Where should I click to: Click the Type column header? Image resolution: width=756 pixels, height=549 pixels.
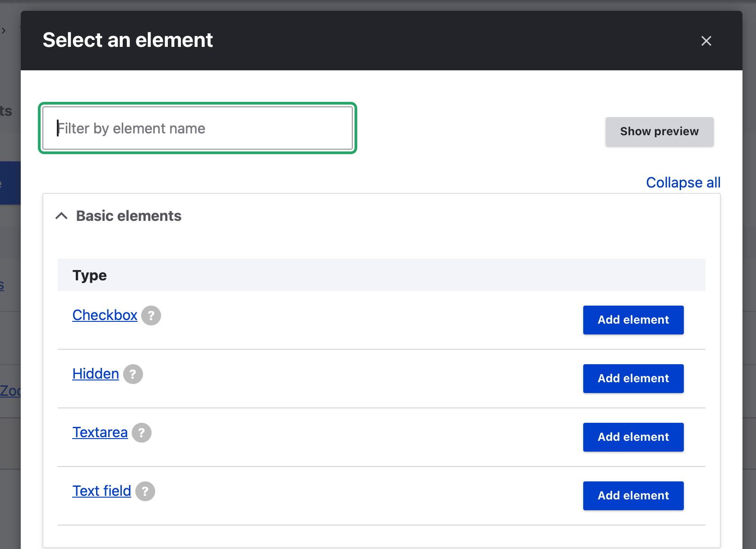tap(90, 275)
